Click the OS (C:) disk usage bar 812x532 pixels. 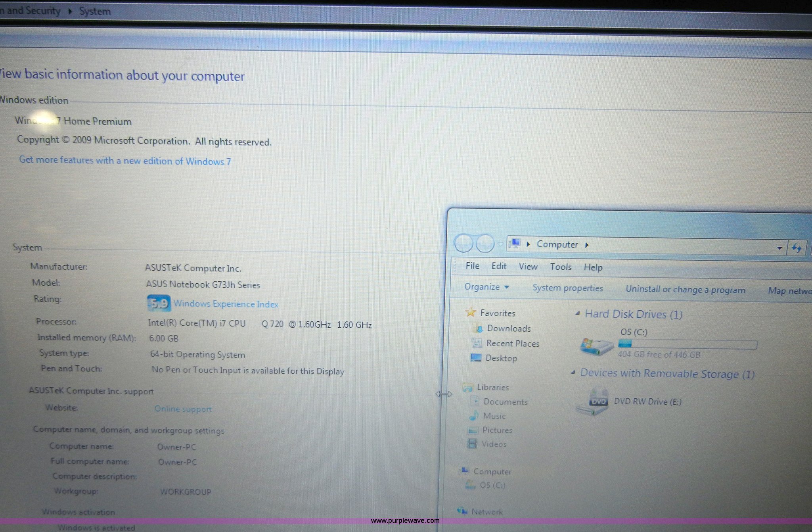(688, 344)
